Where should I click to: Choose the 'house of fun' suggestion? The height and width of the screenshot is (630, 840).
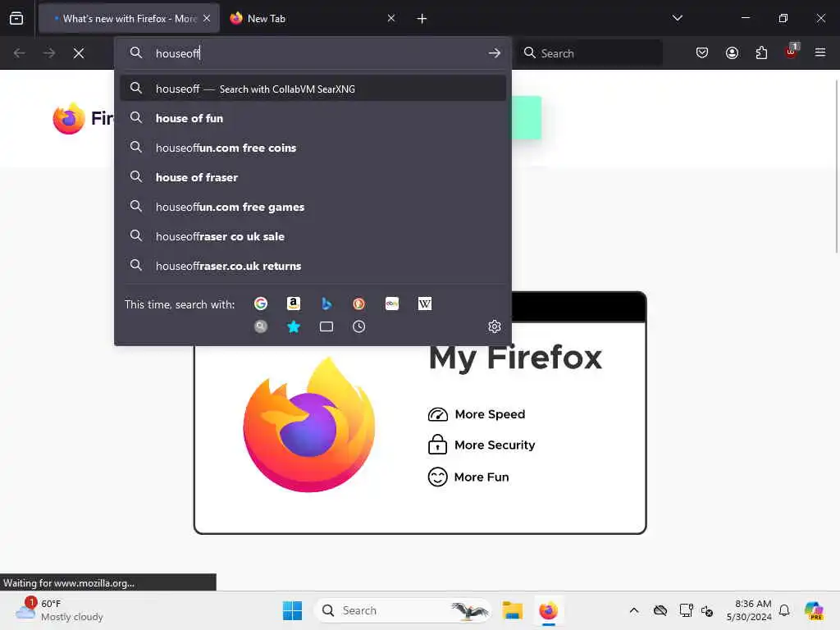(313, 118)
